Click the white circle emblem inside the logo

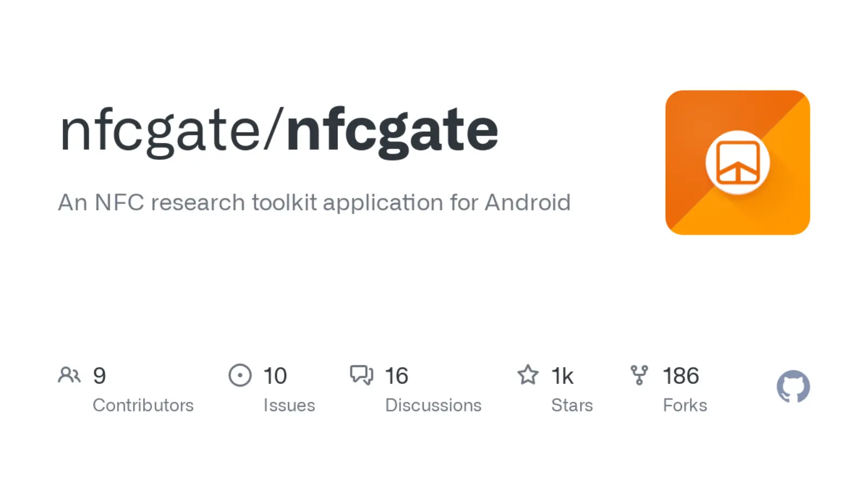(x=737, y=163)
